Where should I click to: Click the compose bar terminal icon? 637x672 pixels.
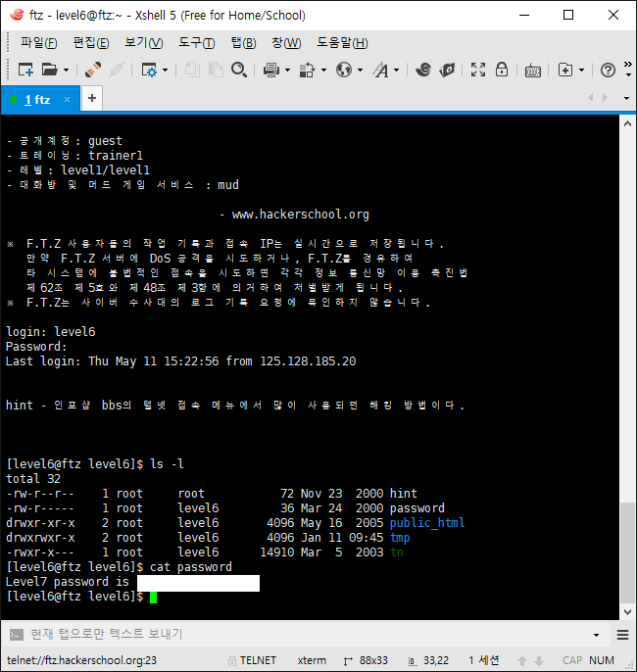point(17,635)
